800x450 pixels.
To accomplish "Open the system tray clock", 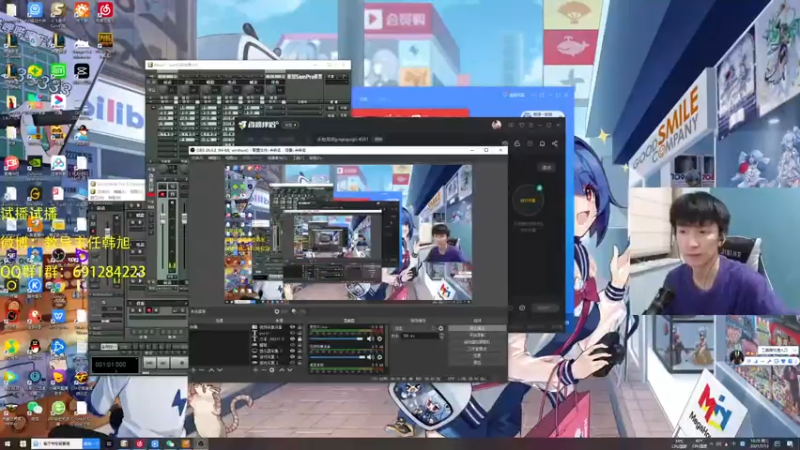I will click(759, 443).
